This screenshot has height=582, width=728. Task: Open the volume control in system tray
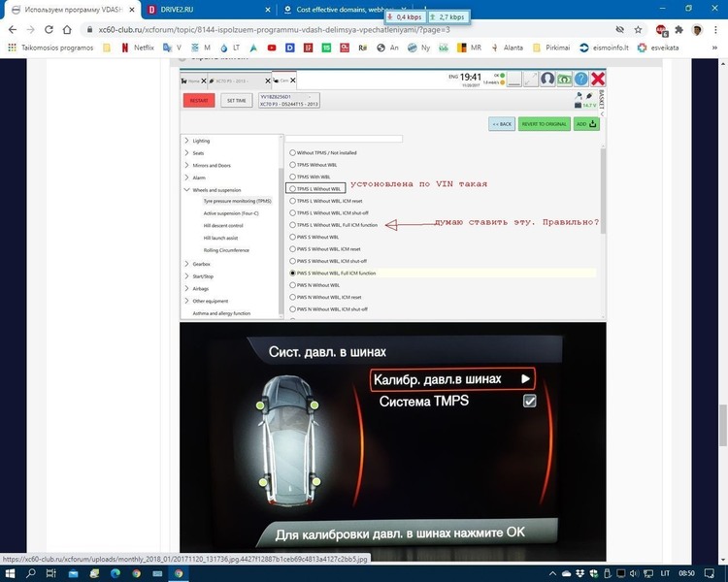pyautogui.click(x=634, y=573)
